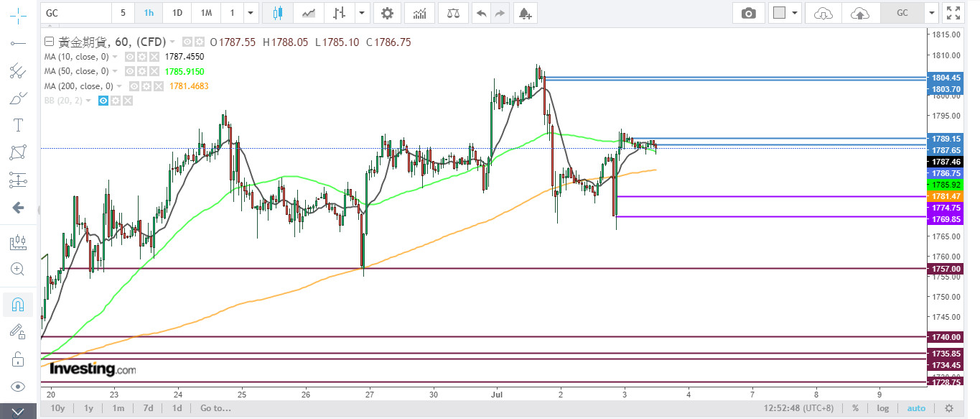The width and height of the screenshot is (980, 419).
Task: Toggle log scale
Action: click(883, 408)
